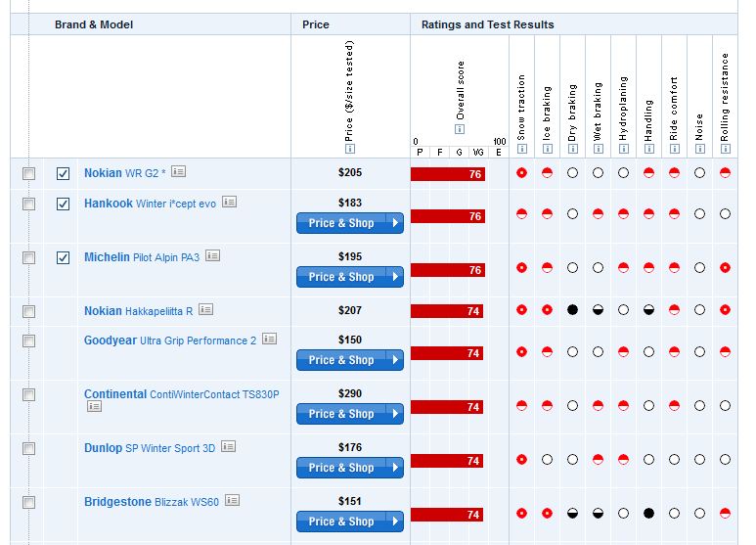The width and height of the screenshot is (756, 545).
Task: Open info icon under Noise header
Action: coord(700,149)
